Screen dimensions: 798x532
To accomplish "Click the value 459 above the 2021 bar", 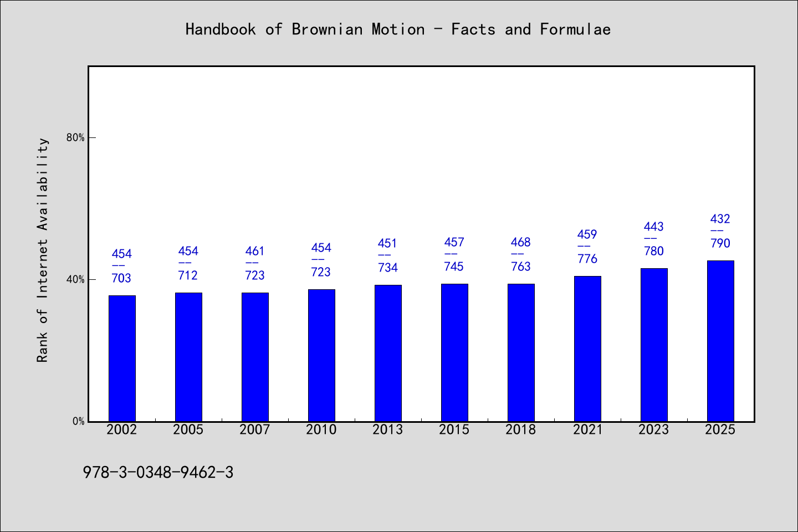I will (587, 234).
